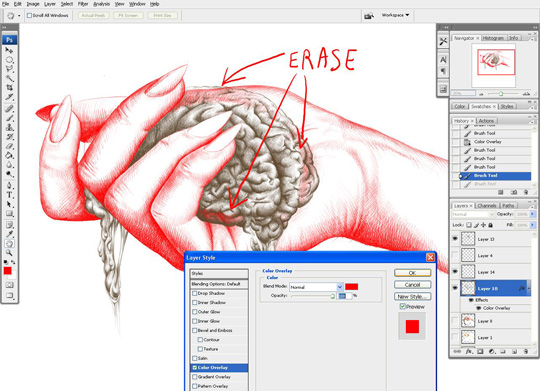Open the Workspace dropdown

point(395,15)
